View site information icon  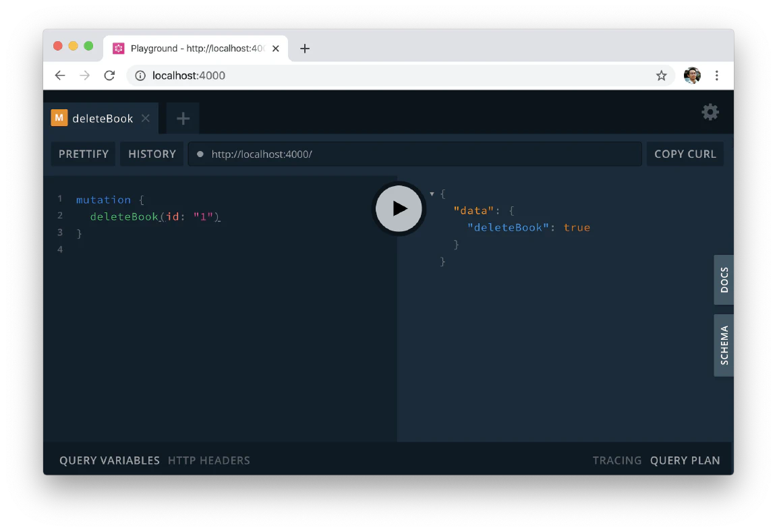click(x=140, y=76)
